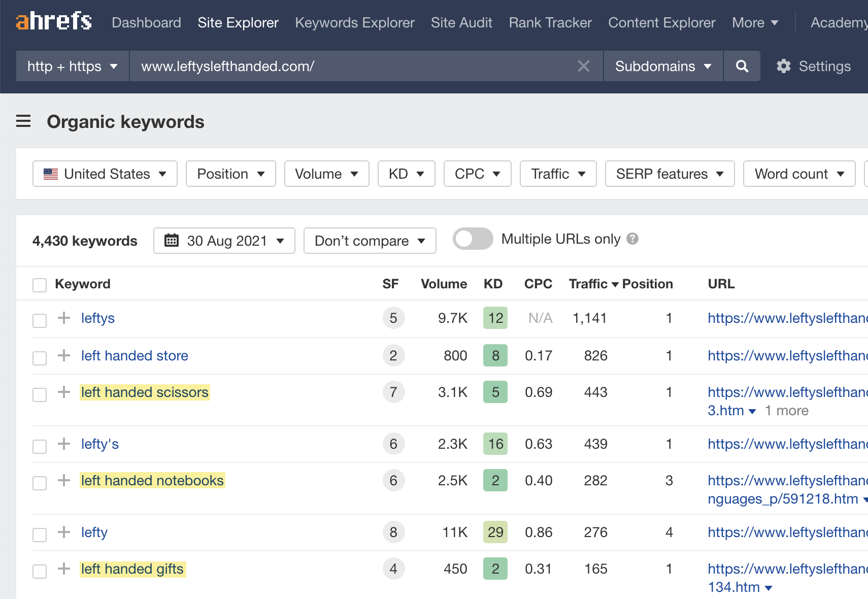Open the hamburger sidebar menu
This screenshot has width=868, height=599.
click(23, 121)
